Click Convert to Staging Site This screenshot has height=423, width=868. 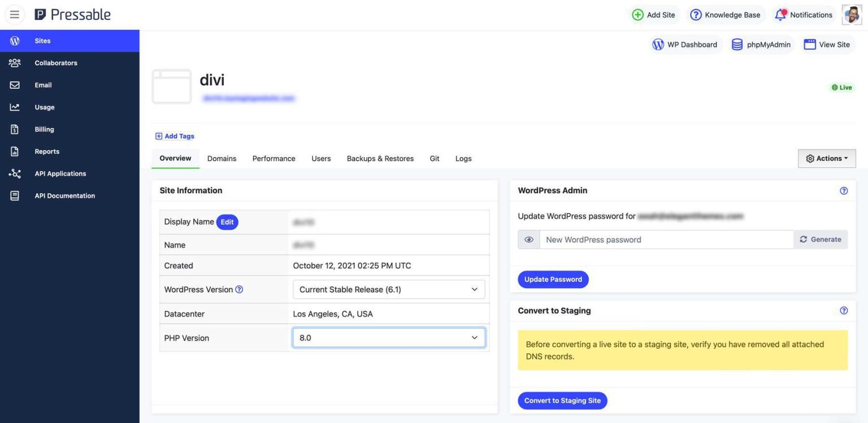pos(562,400)
